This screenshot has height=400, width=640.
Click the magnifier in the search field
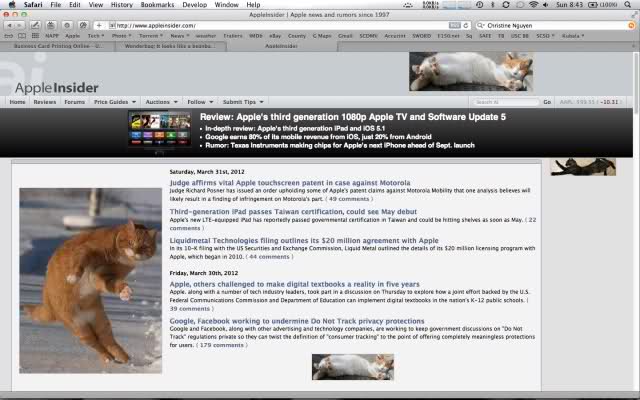pos(480,25)
